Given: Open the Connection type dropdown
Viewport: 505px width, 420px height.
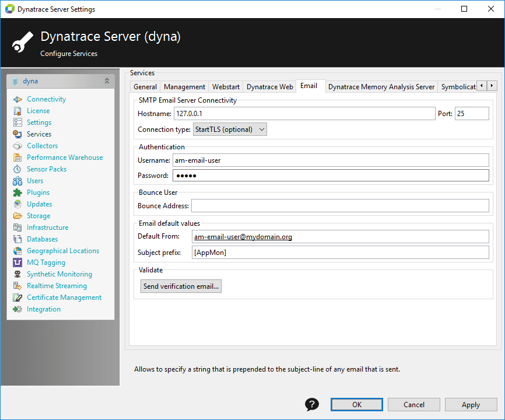Looking at the screenshot, I should tap(230, 129).
